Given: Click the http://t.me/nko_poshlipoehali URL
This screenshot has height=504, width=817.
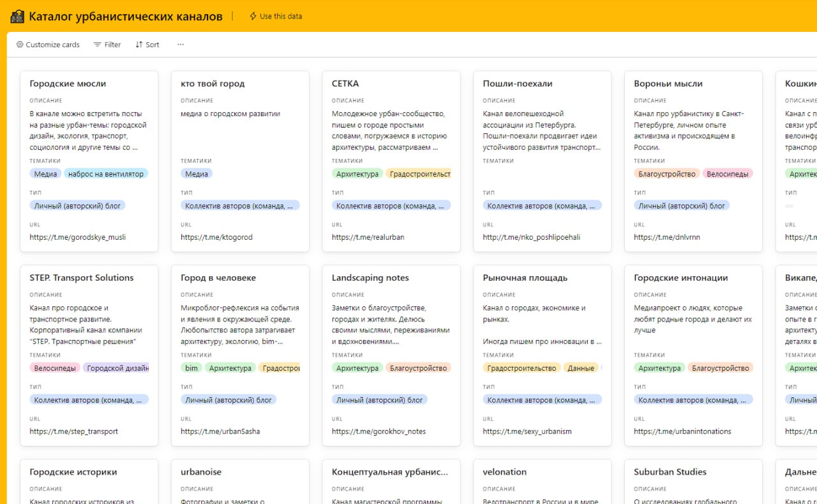Looking at the screenshot, I should coord(532,237).
